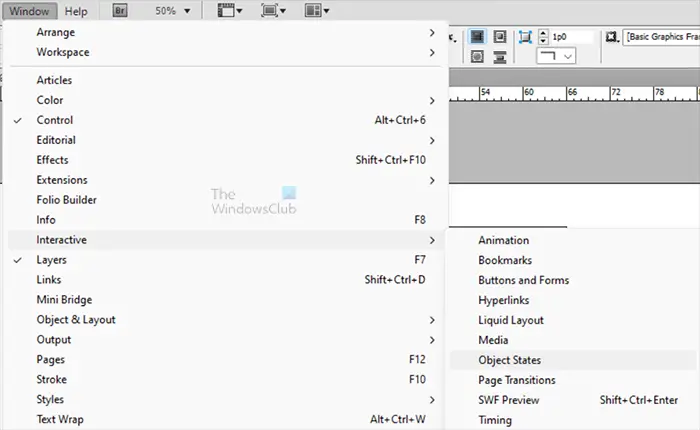Expand the Workspace submenu
This screenshot has width=700, height=430.
[226, 52]
